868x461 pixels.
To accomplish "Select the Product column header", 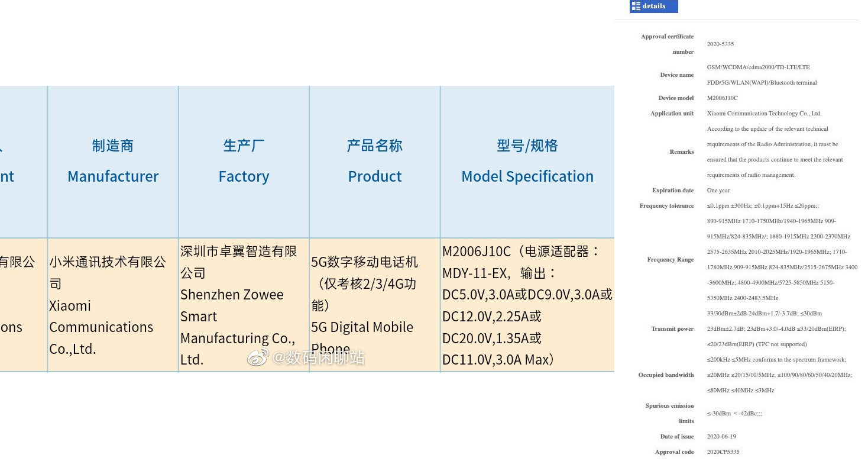I will pyautogui.click(x=375, y=161).
